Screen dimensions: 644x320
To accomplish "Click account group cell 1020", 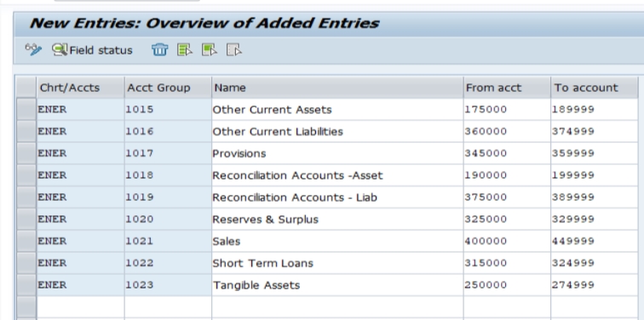I will (168, 219).
